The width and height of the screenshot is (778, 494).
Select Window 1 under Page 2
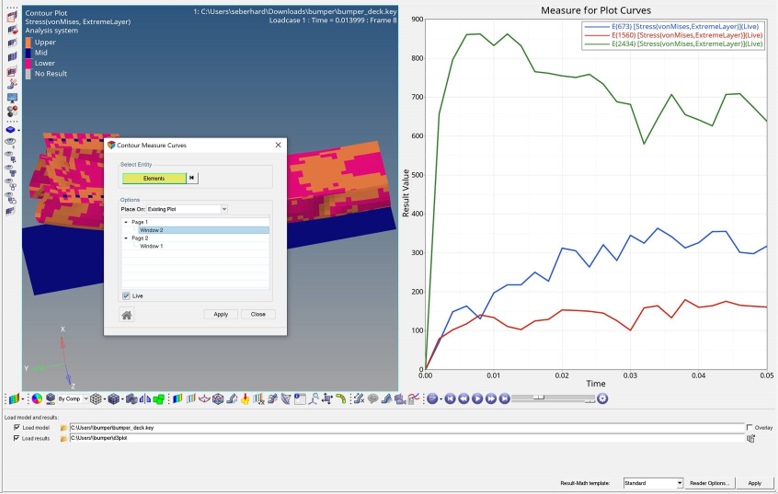pyautogui.click(x=152, y=246)
